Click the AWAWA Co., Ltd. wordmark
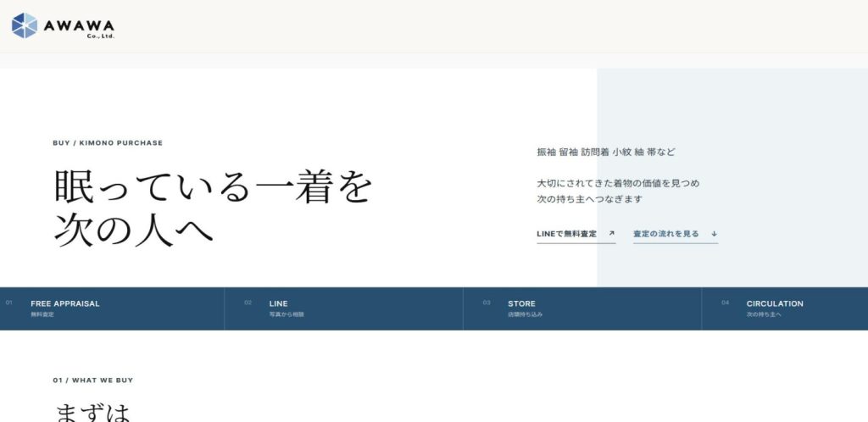This screenshot has width=868, height=422. coord(79,28)
